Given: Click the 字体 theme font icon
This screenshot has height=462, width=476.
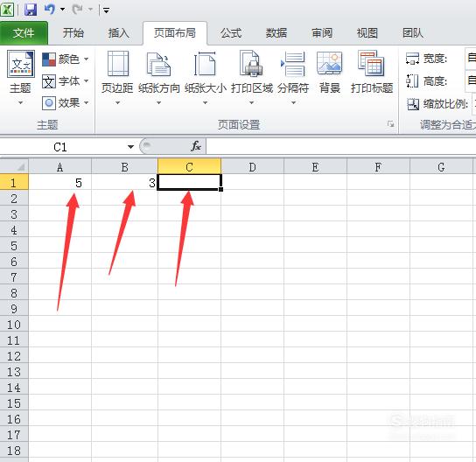Looking at the screenshot, I should pyautogui.click(x=49, y=81).
